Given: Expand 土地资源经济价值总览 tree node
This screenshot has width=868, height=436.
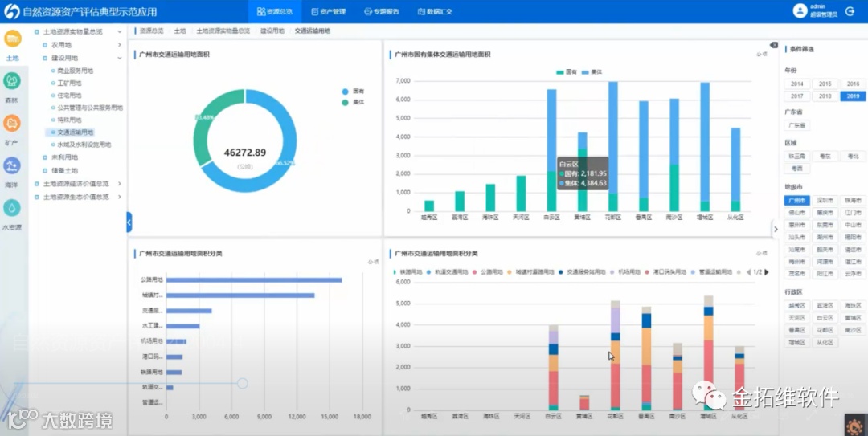Looking at the screenshot, I should click(x=120, y=184).
